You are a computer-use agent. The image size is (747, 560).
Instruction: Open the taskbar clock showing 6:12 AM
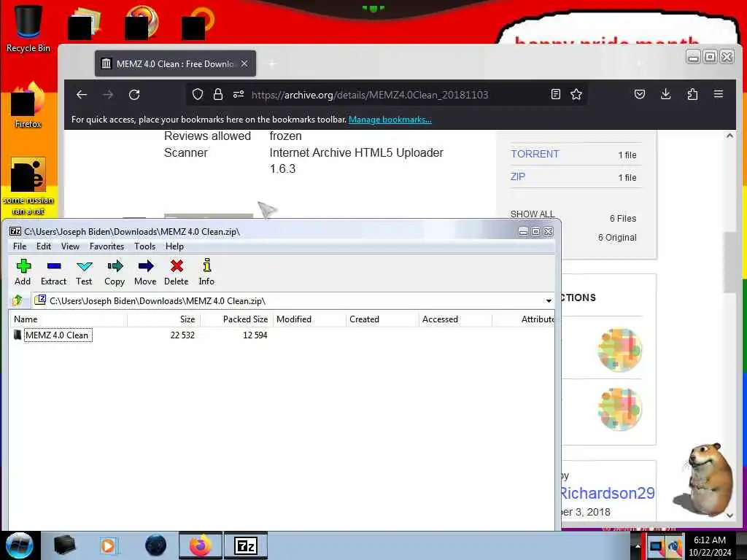pos(710,546)
